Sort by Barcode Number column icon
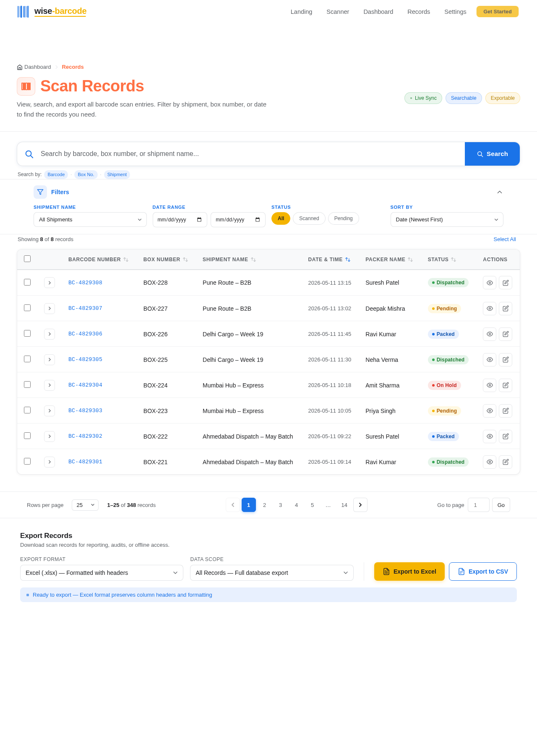The width and height of the screenshot is (537, 756). 126,260
